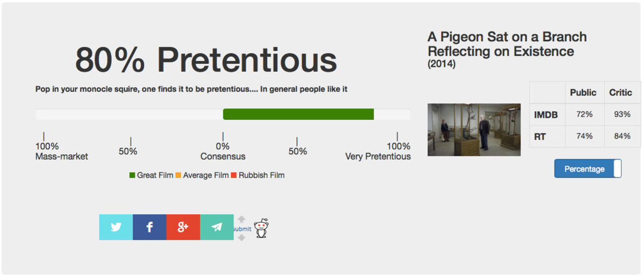Open the Pigeon film still thumbnail
Image resolution: width=644 pixels, height=277 pixels.
474,130
